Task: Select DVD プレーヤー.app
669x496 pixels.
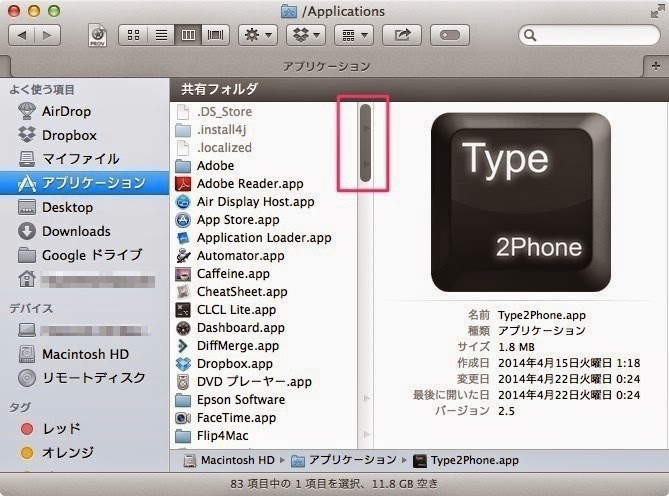Action: [263, 382]
